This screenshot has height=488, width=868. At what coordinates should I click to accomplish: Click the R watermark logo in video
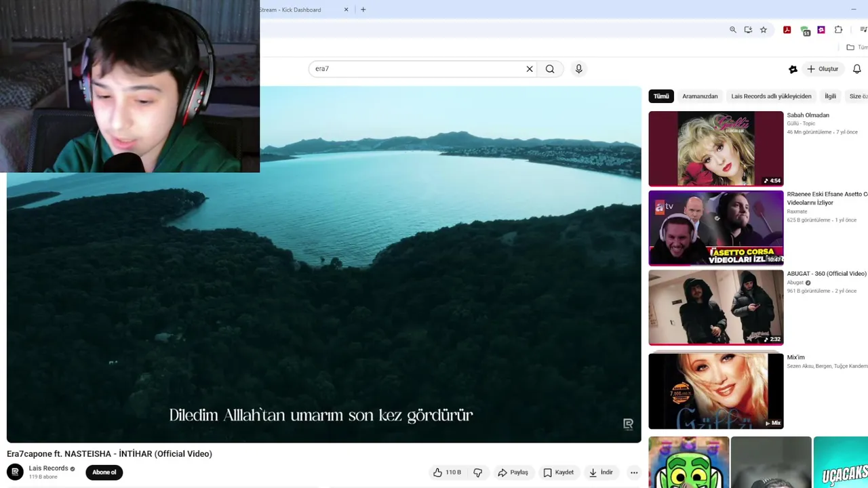[x=628, y=424]
